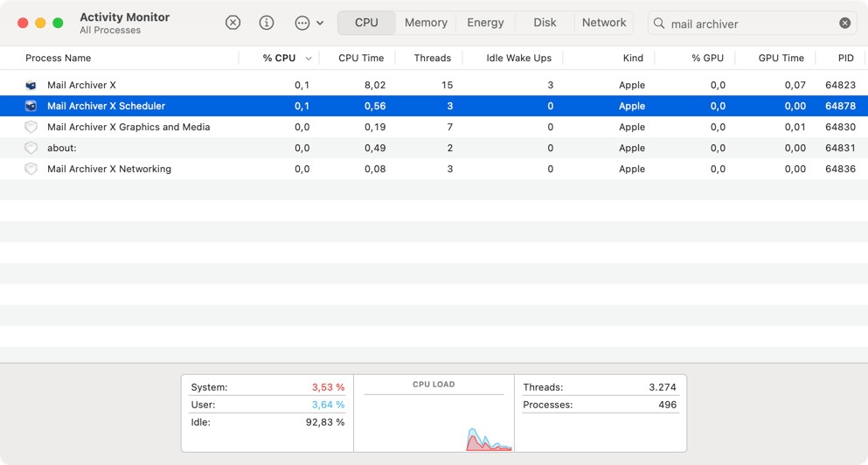Sort by the Kind column header
Viewport: 868px width, 465px height.
(x=633, y=58)
